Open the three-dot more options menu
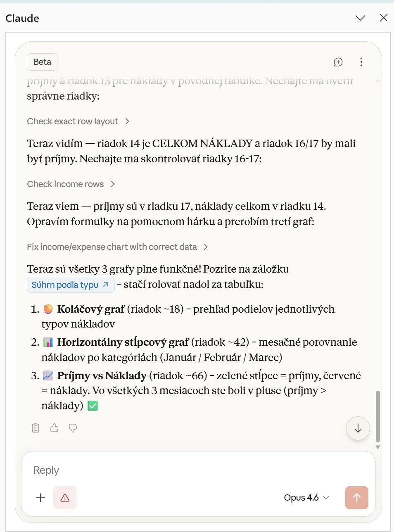 tap(361, 62)
